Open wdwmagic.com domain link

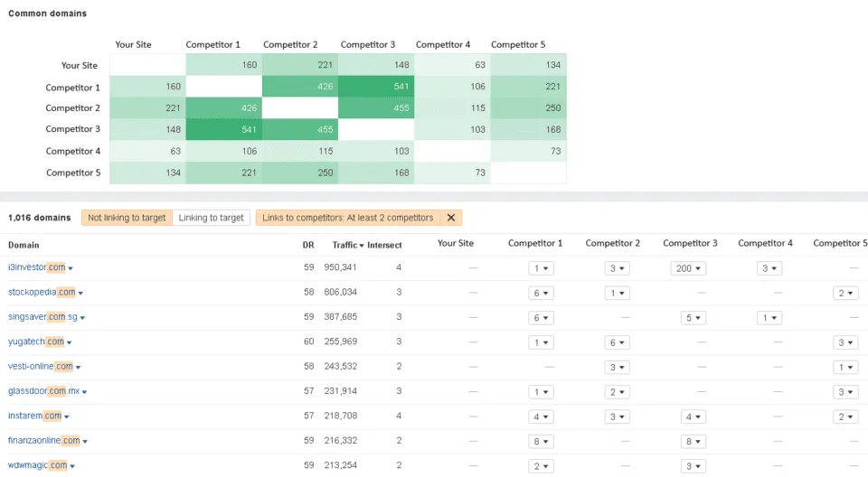(x=38, y=465)
